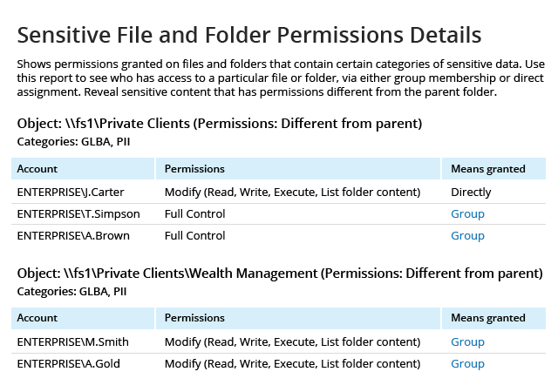Select the Modify permission cell for J.Carter
The height and width of the screenshot is (392, 558).
point(293,192)
